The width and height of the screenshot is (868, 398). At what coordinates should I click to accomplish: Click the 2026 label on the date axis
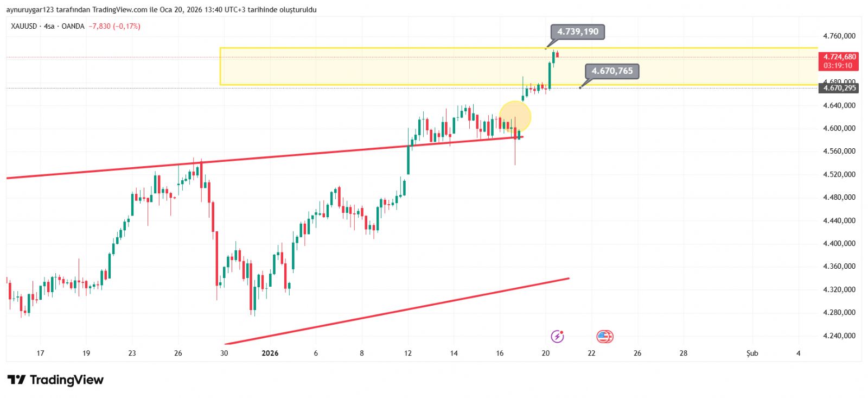pos(270,353)
